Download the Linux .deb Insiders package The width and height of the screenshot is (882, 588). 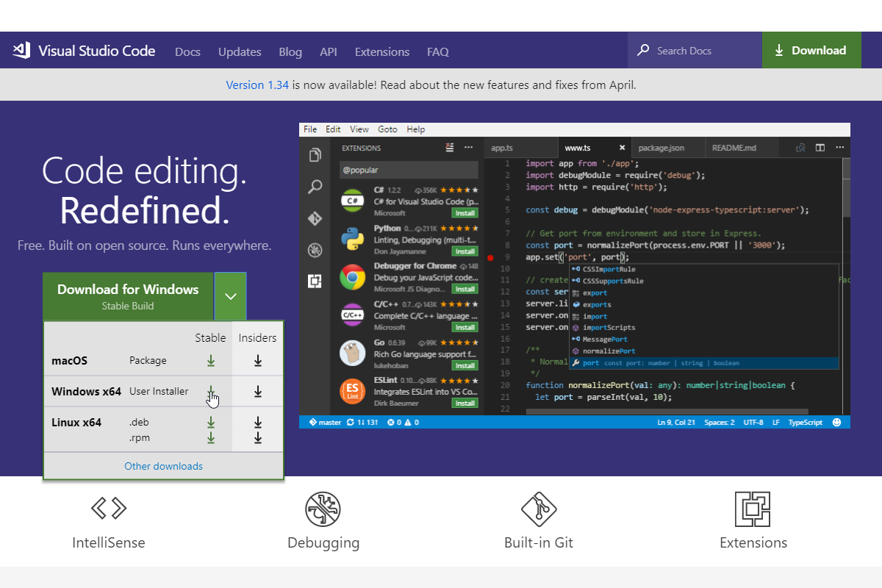point(258,423)
